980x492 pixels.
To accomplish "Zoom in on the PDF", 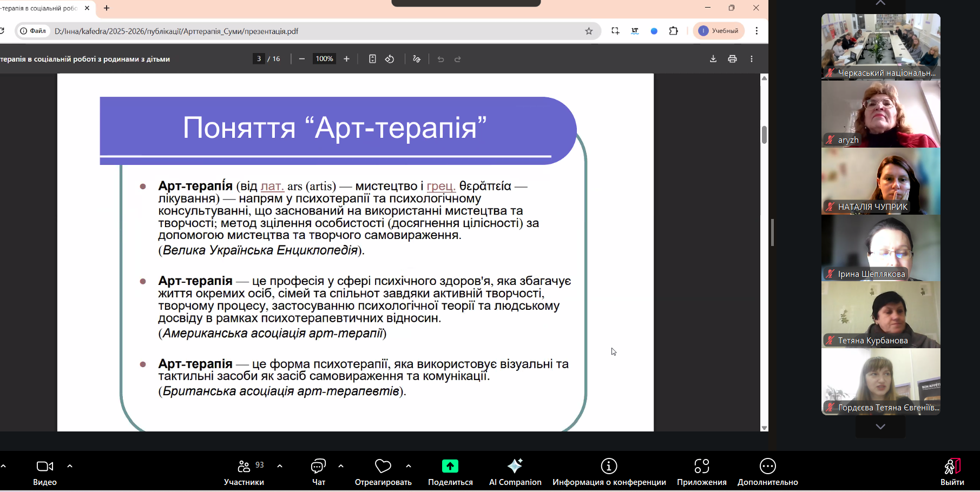I will 346,59.
